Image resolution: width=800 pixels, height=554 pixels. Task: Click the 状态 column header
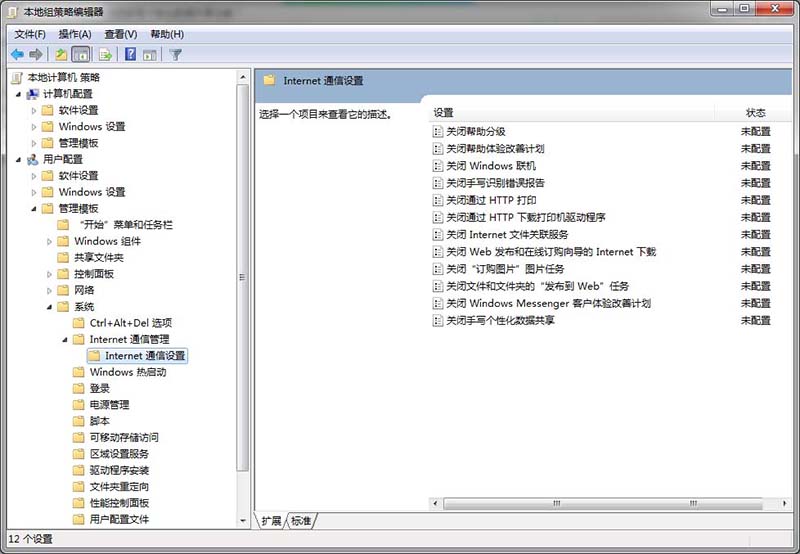755,113
